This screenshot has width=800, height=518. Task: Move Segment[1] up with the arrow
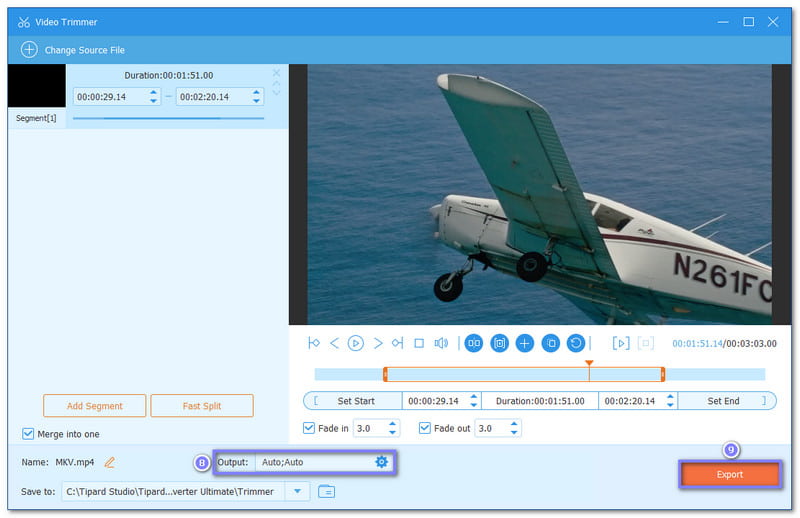tap(276, 83)
